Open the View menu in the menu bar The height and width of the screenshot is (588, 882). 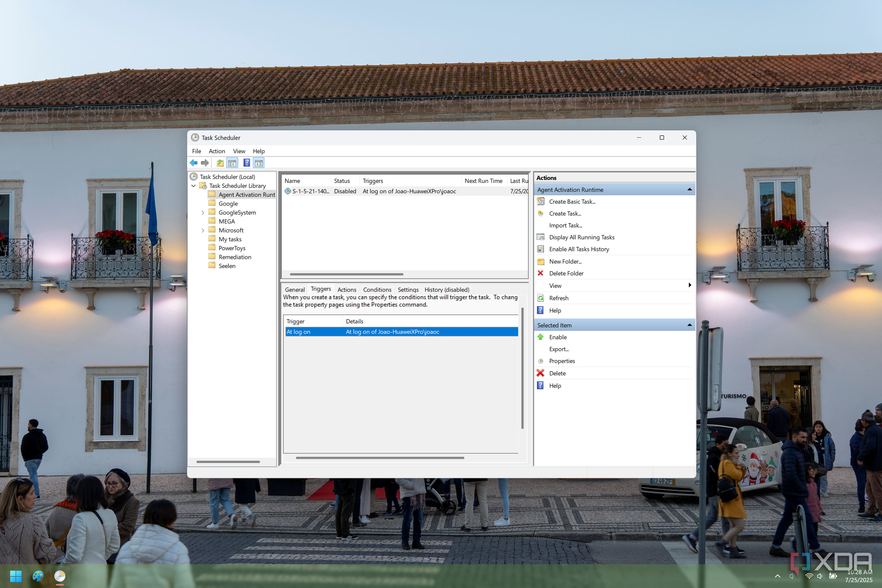pos(239,151)
